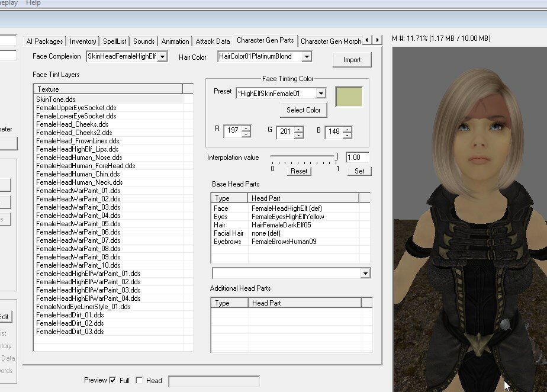
Task: Decrease the R color value
Action: (x=246, y=134)
